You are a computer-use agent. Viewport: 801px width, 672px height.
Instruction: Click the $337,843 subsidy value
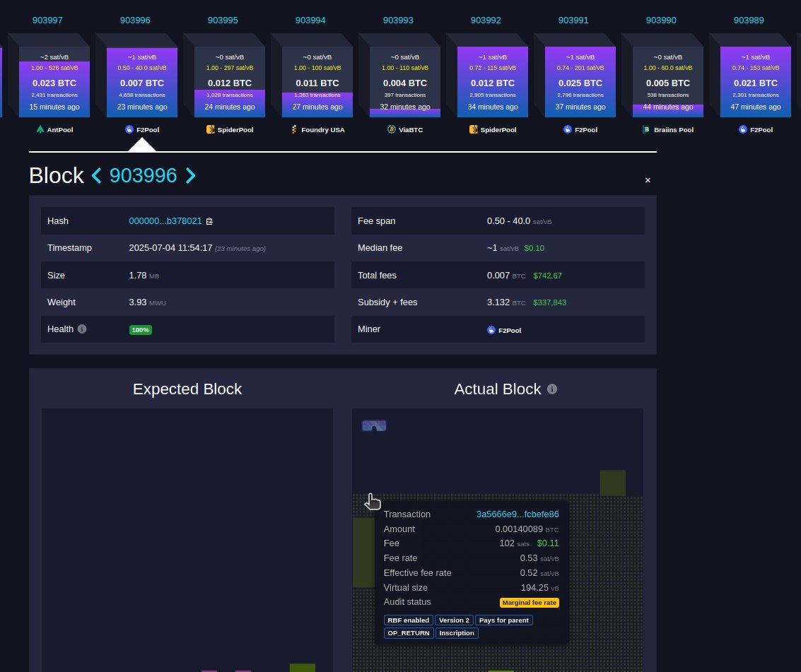coord(549,303)
